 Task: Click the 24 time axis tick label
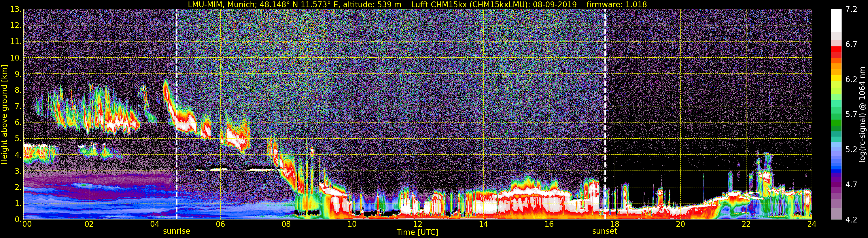812,224
